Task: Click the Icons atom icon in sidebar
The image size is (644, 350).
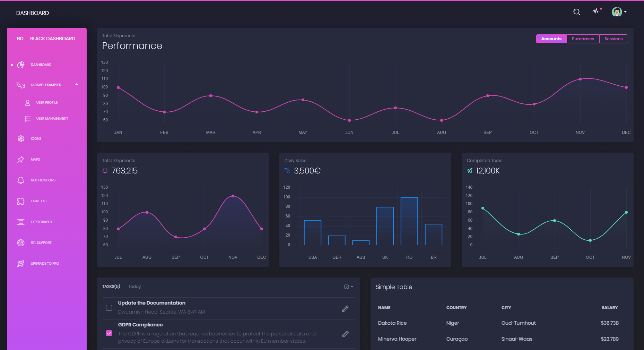Action: tap(21, 139)
